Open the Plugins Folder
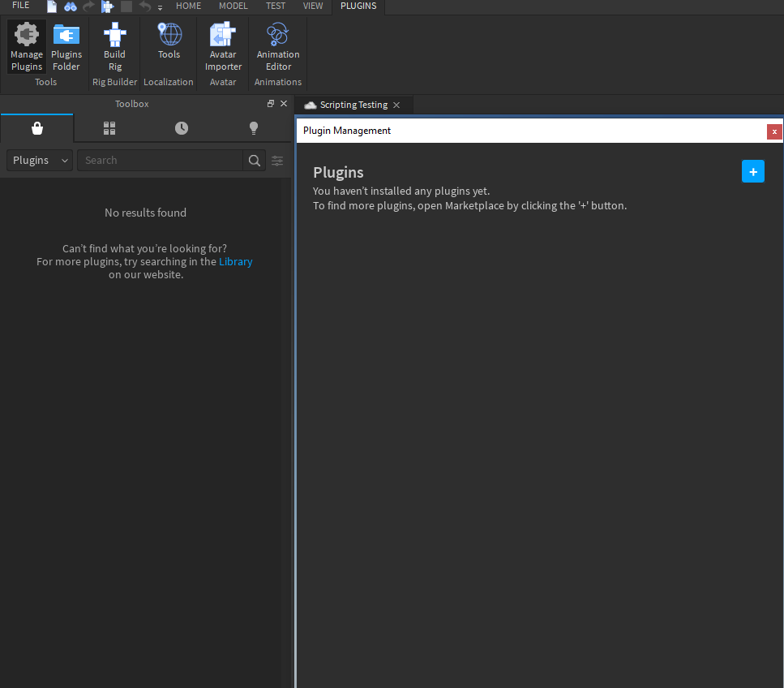This screenshot has width=784, height=688. [x=66, y=47]
